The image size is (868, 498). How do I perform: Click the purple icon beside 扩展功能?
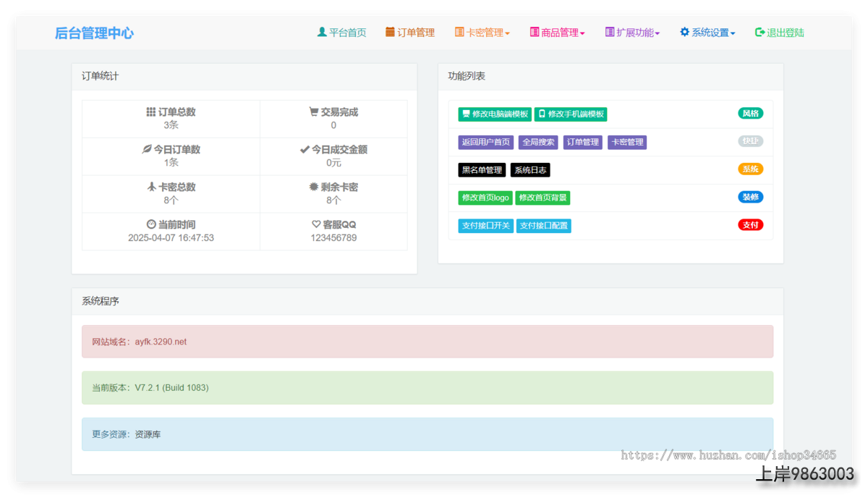[x=610, y=33]
